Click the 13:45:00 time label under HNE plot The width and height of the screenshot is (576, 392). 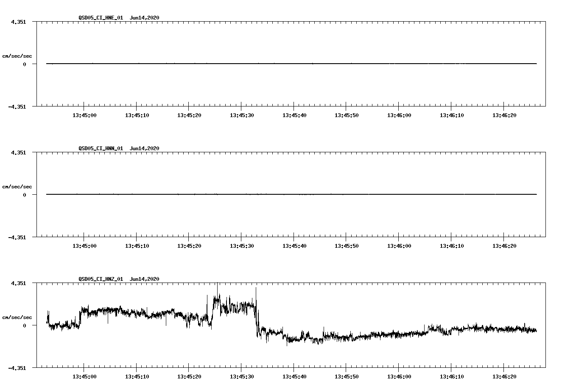point(84,115)
